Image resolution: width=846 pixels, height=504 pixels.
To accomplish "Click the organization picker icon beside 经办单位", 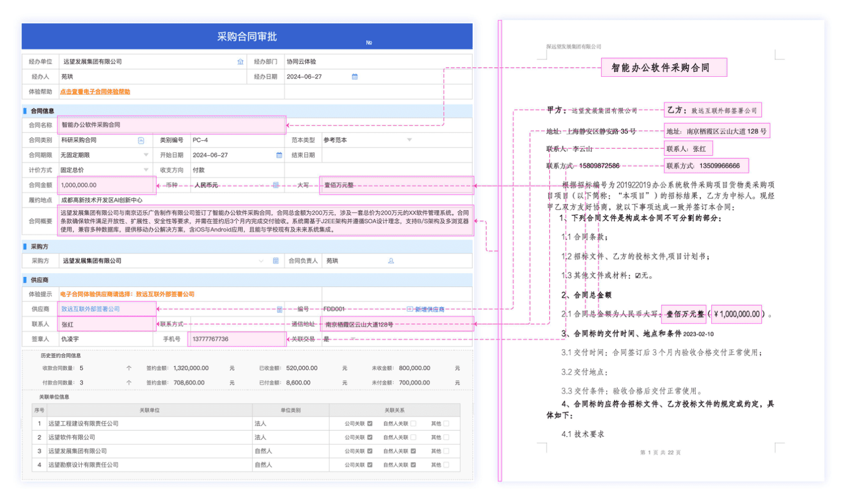I will (x=241, y=62).
